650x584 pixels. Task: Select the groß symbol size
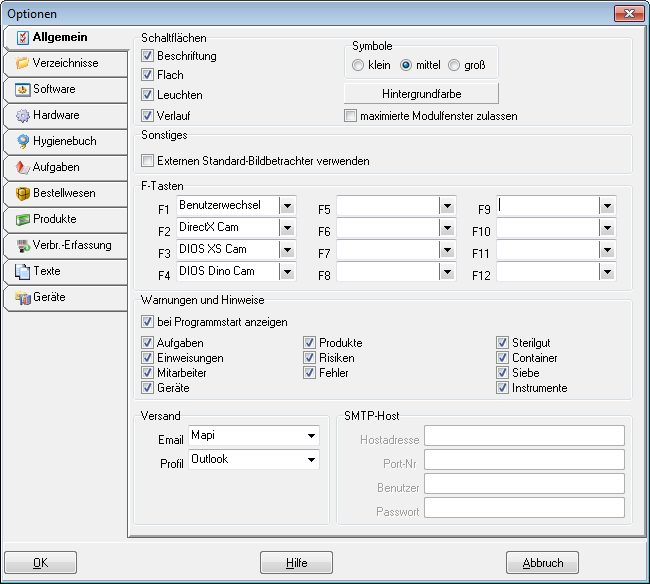coord(454,65)
